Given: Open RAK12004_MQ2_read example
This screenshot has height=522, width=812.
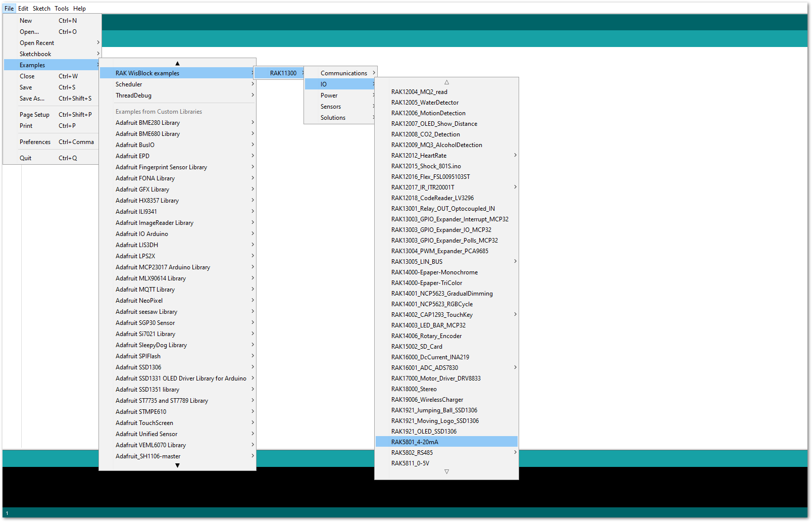Looking at the screenshot, I should 447,92.
